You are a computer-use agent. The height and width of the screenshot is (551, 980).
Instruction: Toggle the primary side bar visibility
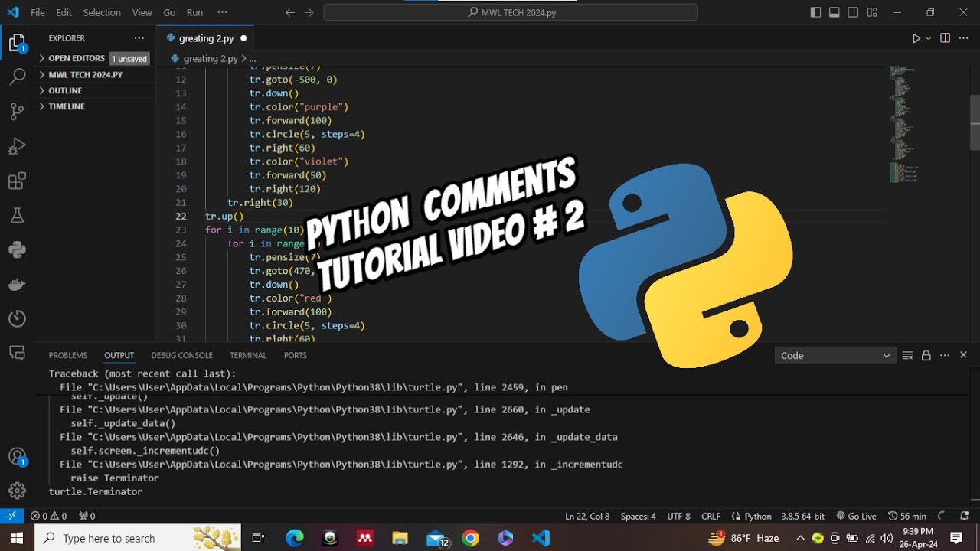pos(815,12)
